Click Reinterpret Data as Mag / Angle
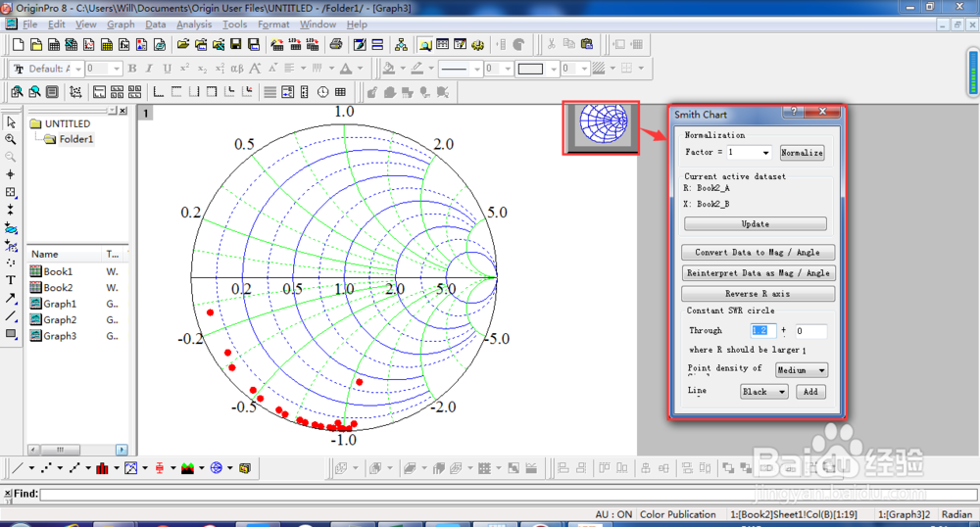This screenshot has height=527, width=980. pyautogui.click(x=758, y=273)
